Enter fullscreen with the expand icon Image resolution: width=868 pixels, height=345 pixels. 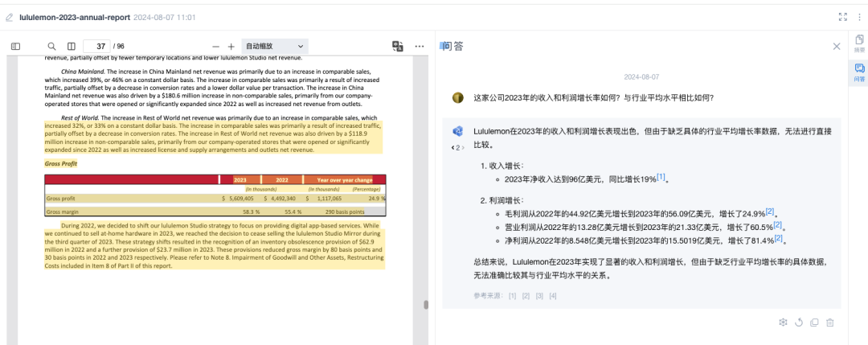843,17
